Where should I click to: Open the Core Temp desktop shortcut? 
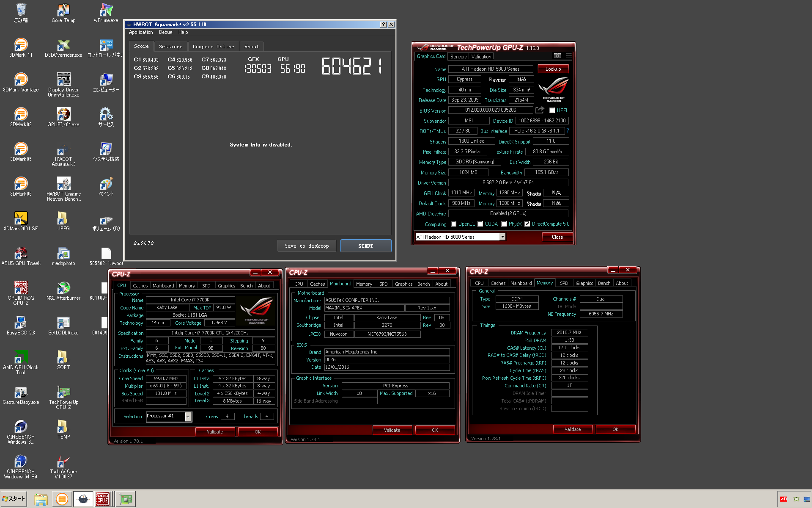63,13
